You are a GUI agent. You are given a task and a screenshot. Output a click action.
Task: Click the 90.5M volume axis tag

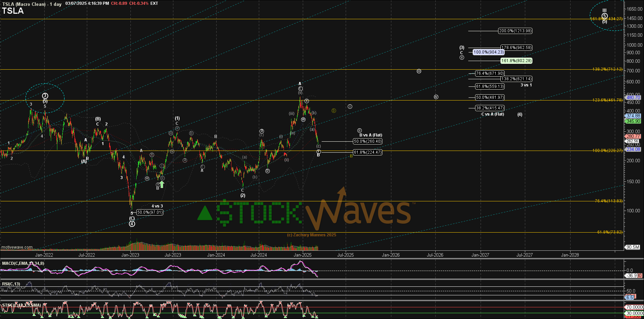tap(633, 247)
